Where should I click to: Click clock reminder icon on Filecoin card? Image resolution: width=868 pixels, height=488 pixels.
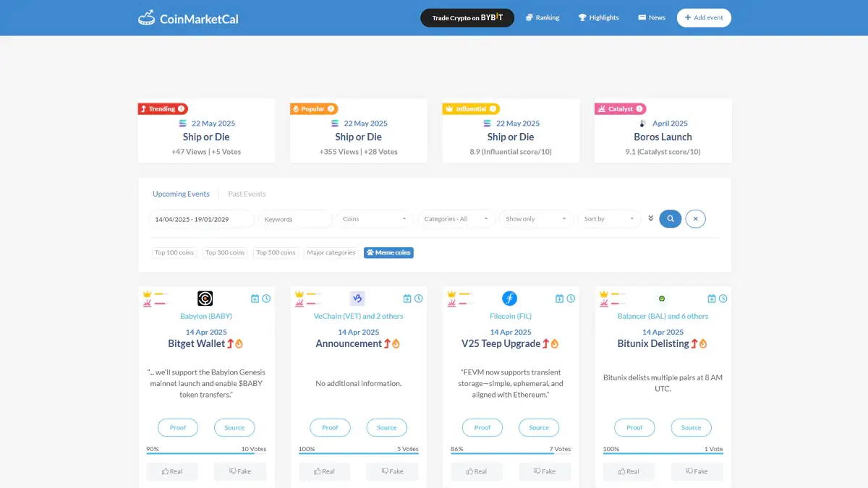(x=571, y=299)
